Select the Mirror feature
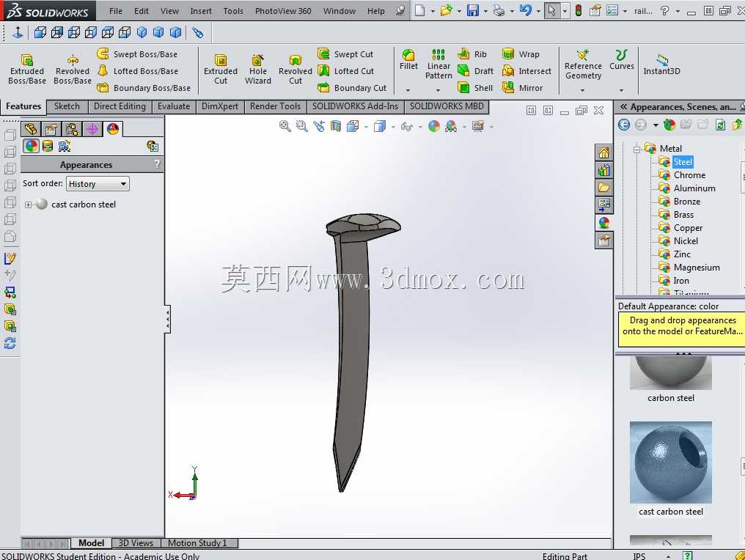The width and height of the screenshot is (745, 560). click(x=522, y=88)
